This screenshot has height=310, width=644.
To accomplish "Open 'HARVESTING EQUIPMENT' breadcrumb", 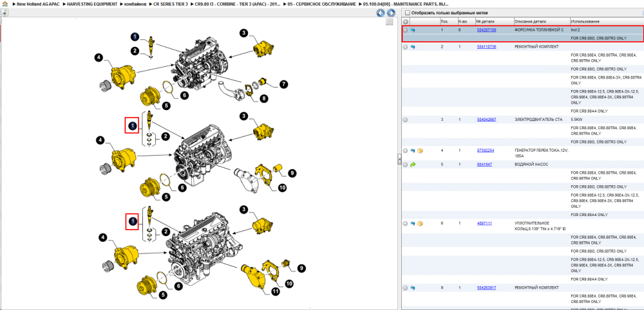I will click(92, 4).
